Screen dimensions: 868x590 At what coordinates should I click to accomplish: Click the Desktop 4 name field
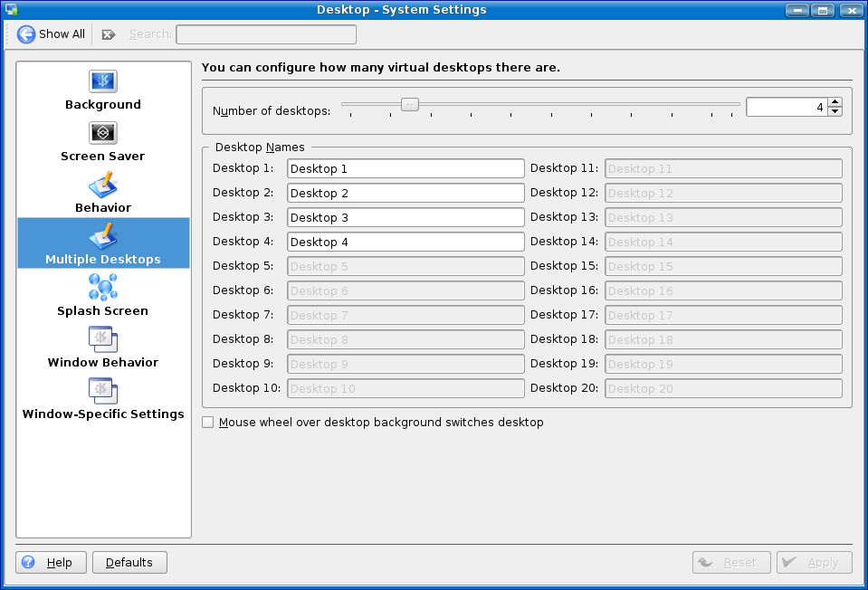pos(405,242)
